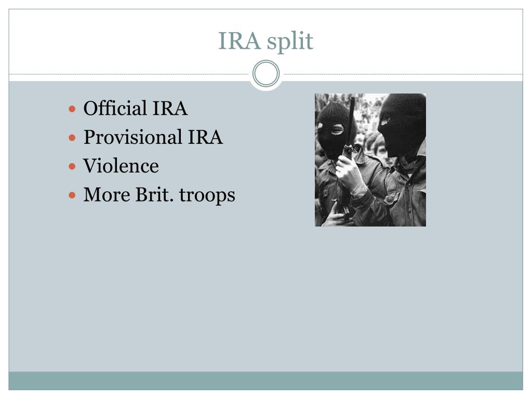Select the orange bullet beside Official IRA

(72, 109)
